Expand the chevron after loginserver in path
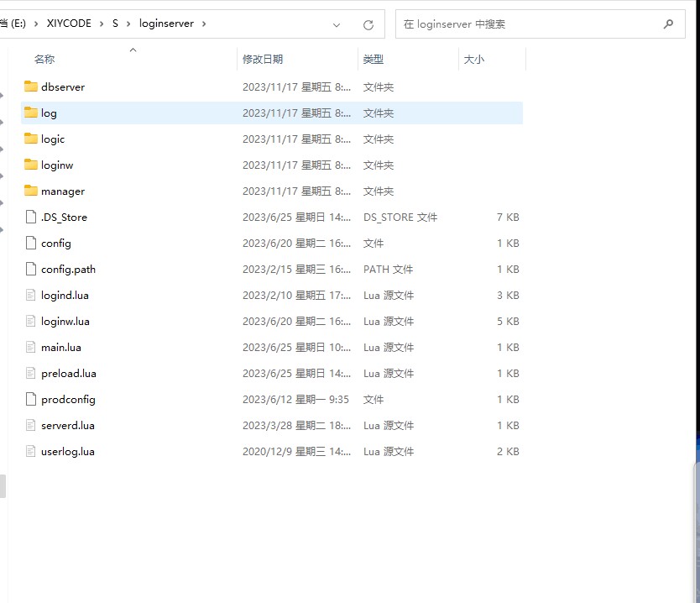The height and width of the screenshot is (603, 700). 204,24
